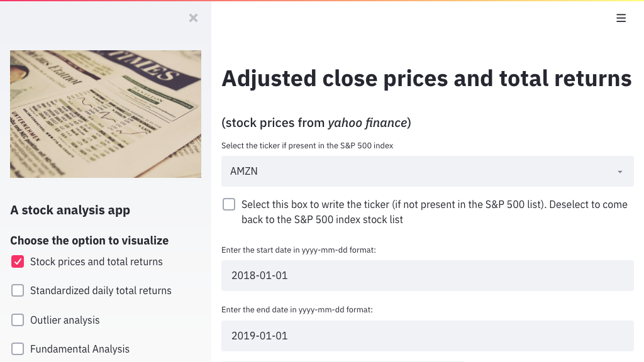Open the hamburger menu icon
Screen dimensions: 644x362
tap(621, 18)
